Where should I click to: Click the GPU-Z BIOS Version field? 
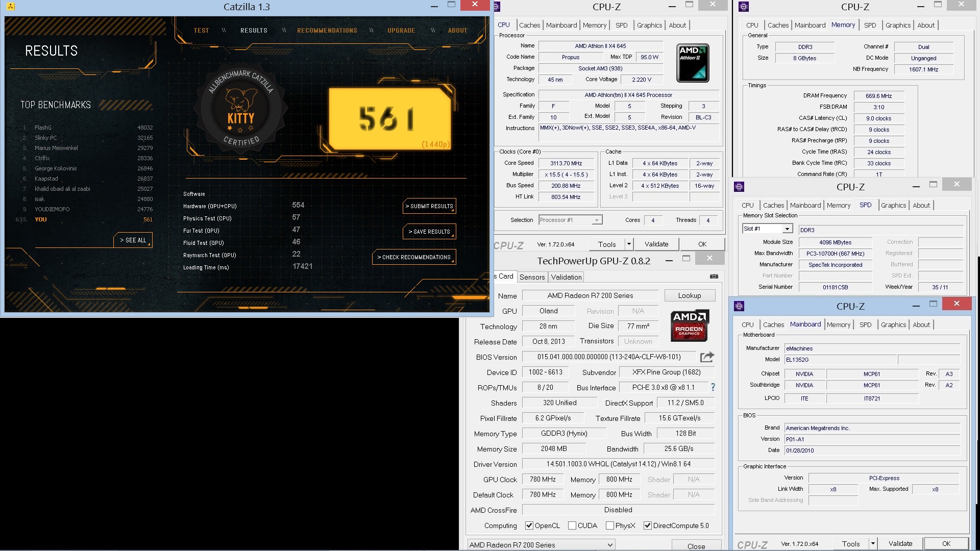pyautogui.click(x=609, y=357)
